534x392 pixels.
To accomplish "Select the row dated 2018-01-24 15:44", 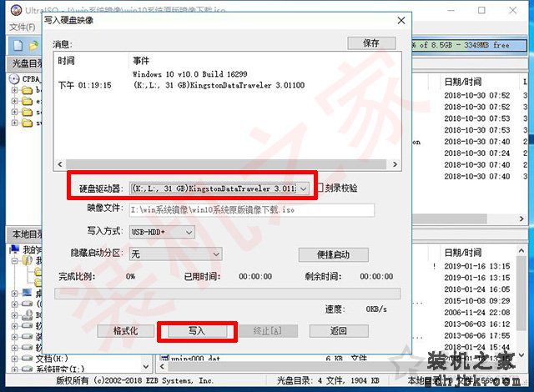I will [x=476, y=347].
